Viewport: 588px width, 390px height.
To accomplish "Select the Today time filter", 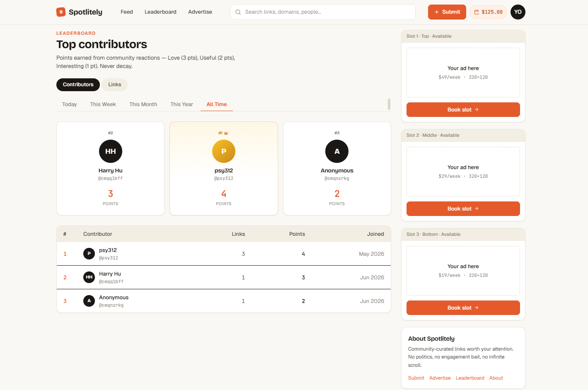I will (70, 104).
